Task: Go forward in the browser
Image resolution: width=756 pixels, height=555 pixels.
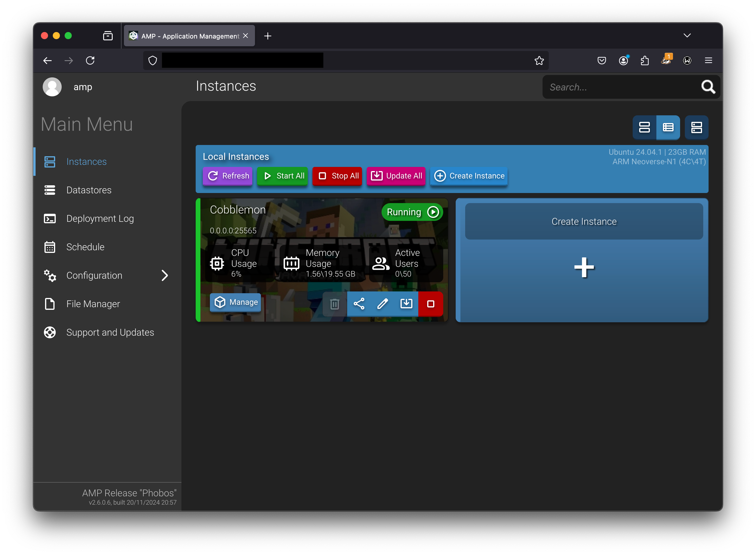Action: tap(69, 60)
